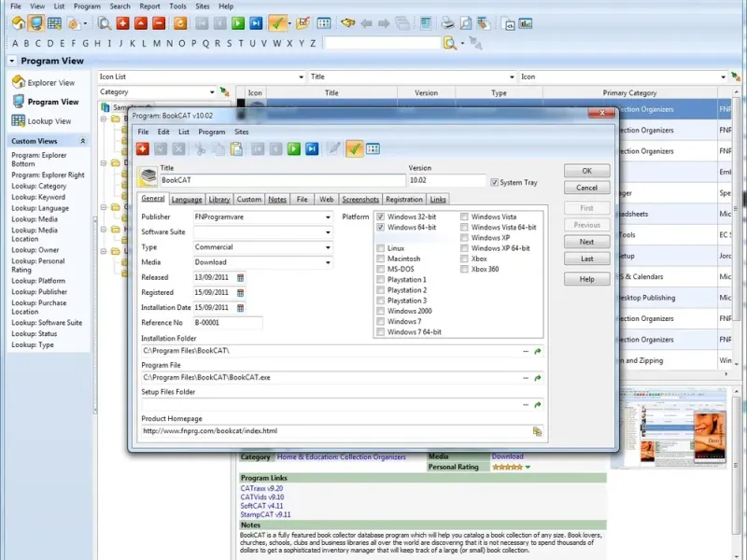Click green next arrow in dialog toolbar
The height and width of the screenshot is (560, 747).
pyautogui.click(x=294, y=149)
